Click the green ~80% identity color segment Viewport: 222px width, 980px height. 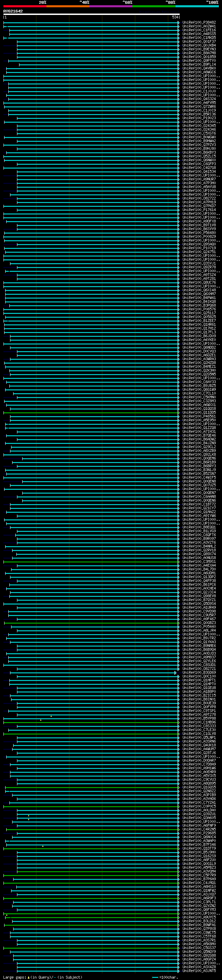tap(154, 6)
